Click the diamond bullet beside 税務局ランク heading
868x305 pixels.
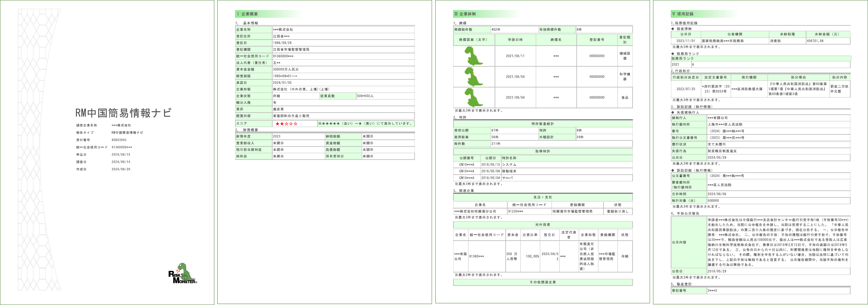click(672, 54)
